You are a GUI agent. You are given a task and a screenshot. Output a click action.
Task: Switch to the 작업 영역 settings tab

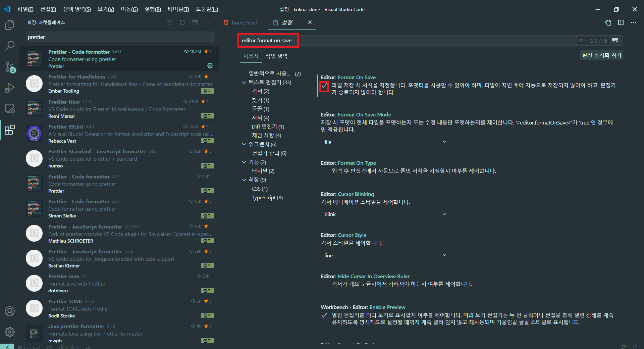pos(276,56)
